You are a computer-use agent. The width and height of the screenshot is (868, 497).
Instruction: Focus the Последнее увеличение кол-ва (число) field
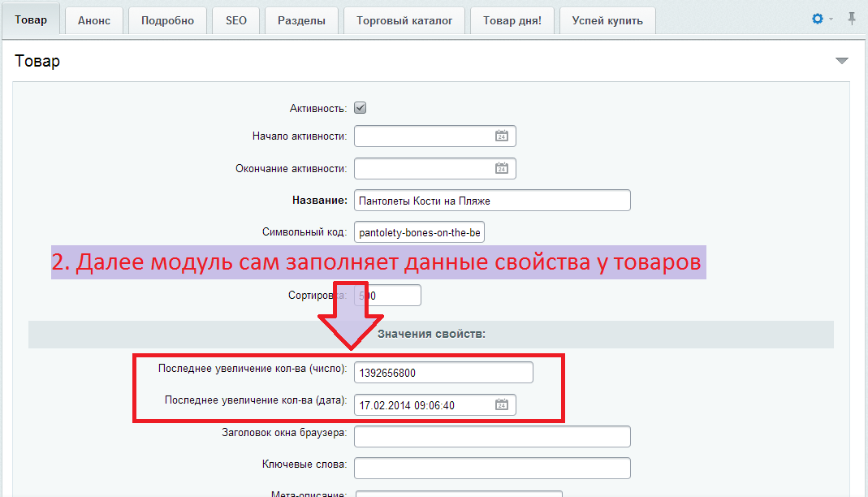(x=443, y=373)
